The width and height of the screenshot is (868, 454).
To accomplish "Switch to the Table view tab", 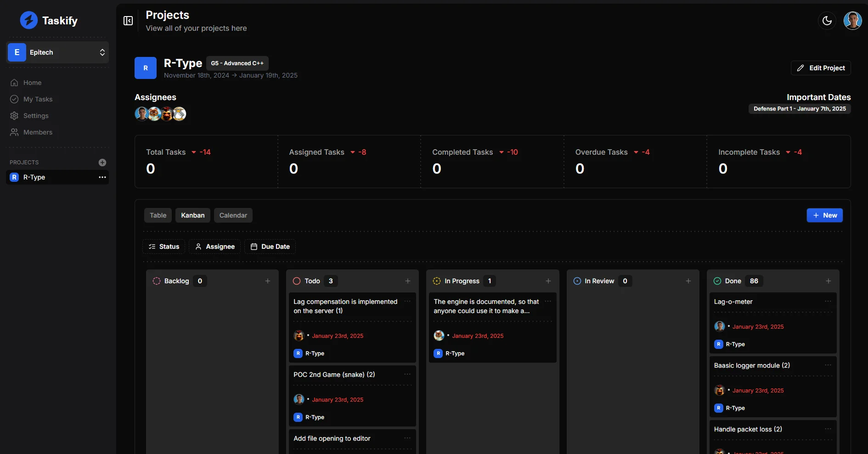I will coord(158,215).
